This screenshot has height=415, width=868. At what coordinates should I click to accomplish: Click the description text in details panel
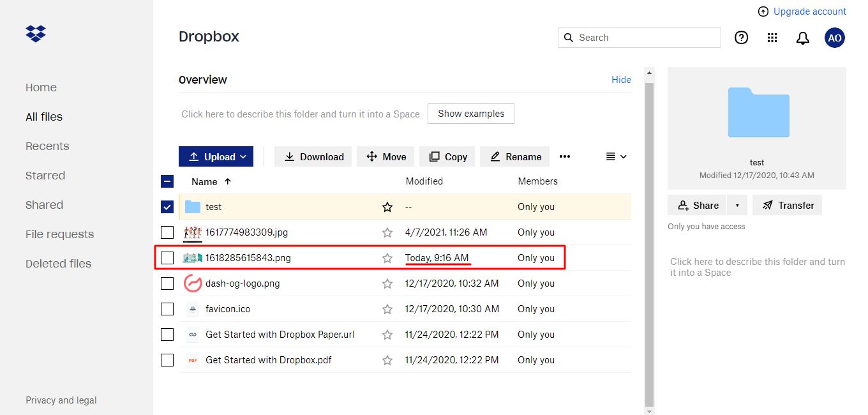758,267
